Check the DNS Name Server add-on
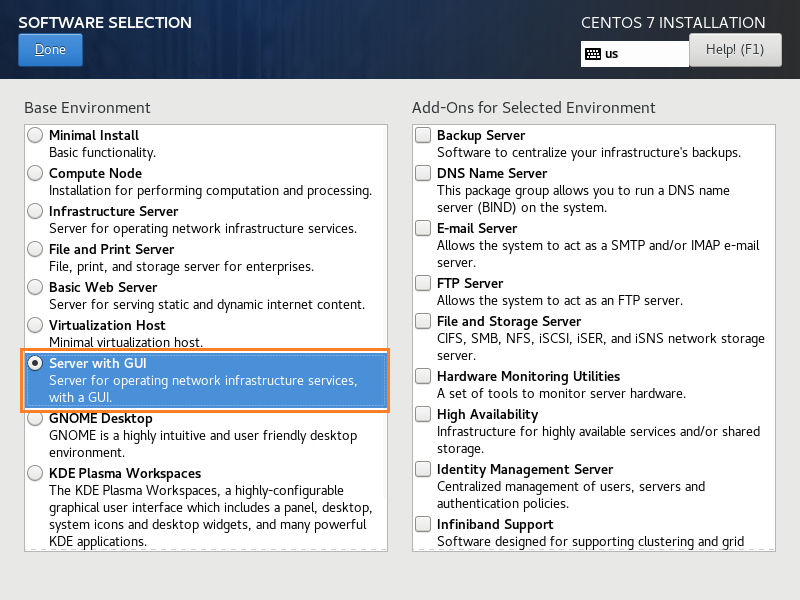Image resolution: width=800 pixels, height=600 pixels. 423,173
